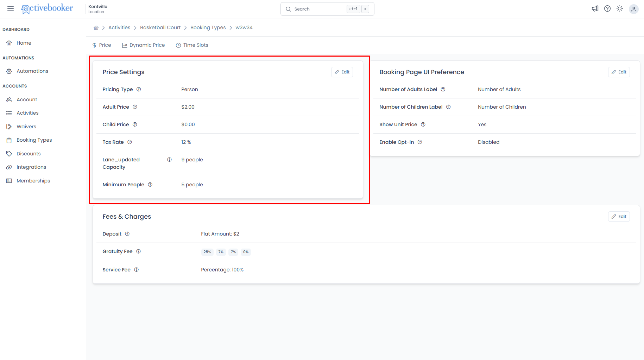Click the 25% gratuity badge
The width and height of the screenshot is (644, 360).
point(207,252)
